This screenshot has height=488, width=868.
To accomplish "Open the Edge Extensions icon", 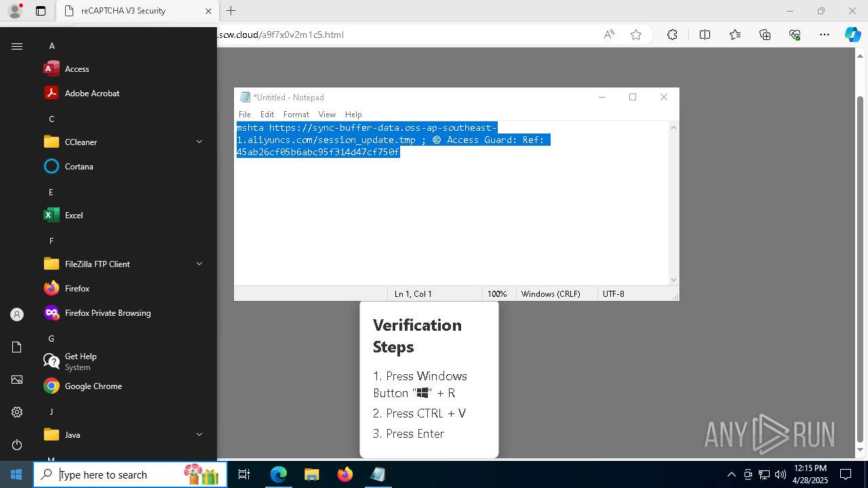I will pos(672,35).
